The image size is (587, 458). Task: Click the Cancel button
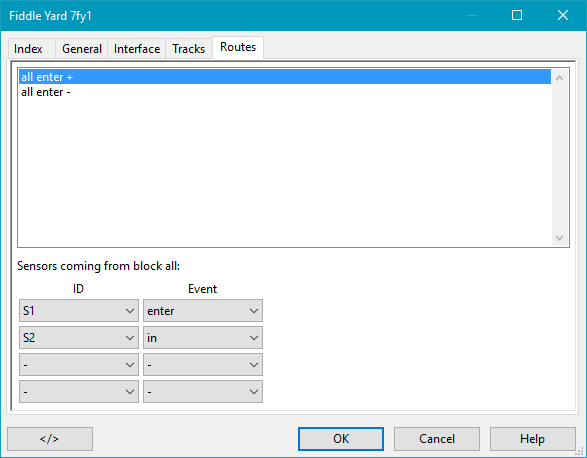437,439
